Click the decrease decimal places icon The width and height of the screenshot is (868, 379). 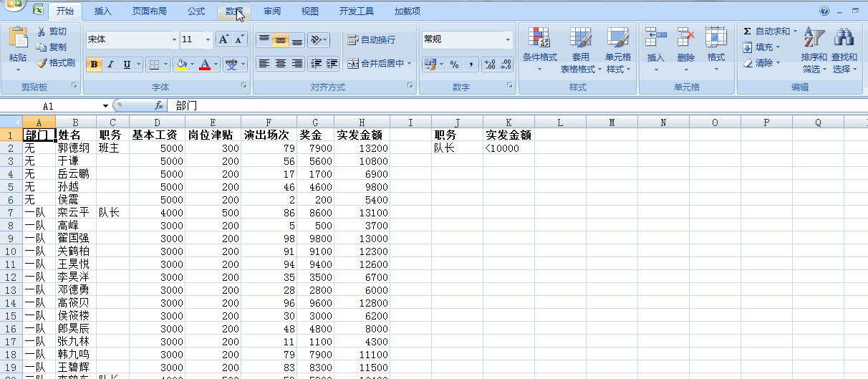[506, 64]
